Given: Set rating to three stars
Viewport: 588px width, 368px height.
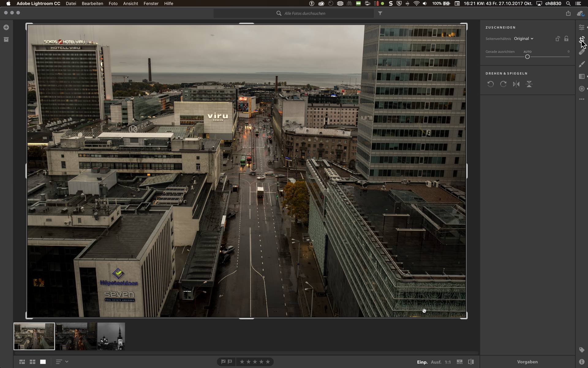Looking at the screenshot, I should [255, 362].
